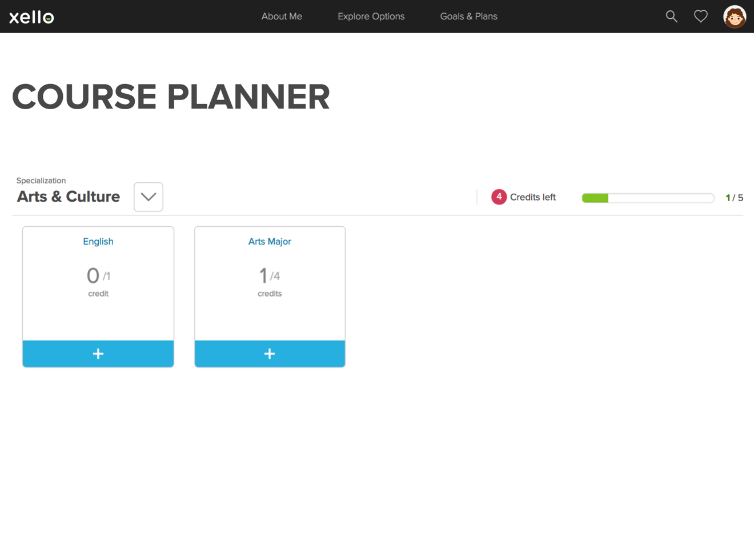Click the Credits left label

click(533, 197)
